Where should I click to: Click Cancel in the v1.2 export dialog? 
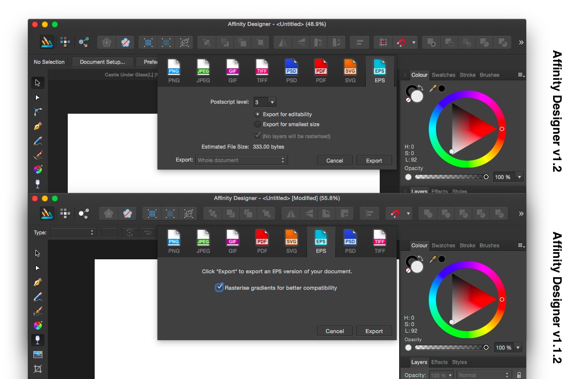point(334,161)
